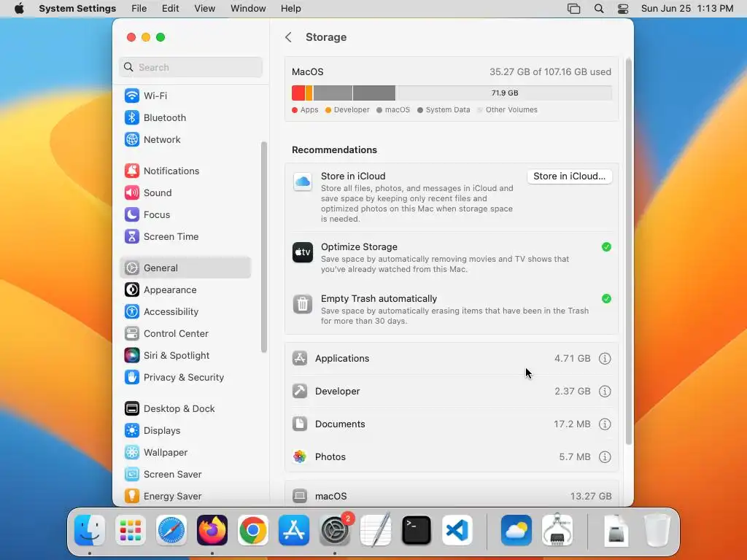
Task: Open Wi-Fi settings in sidebar
Action: pyautogui.click(x=186, y=96)
